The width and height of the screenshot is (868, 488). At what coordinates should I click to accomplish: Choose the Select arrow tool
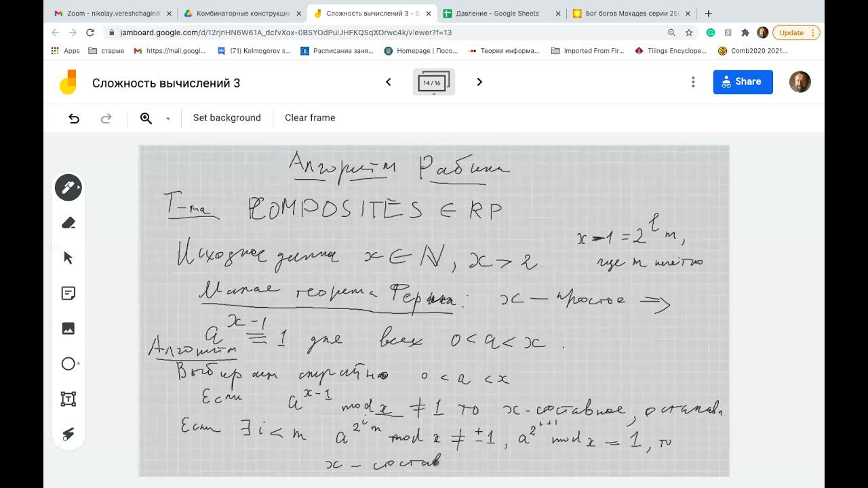click(x=68, y=258)
